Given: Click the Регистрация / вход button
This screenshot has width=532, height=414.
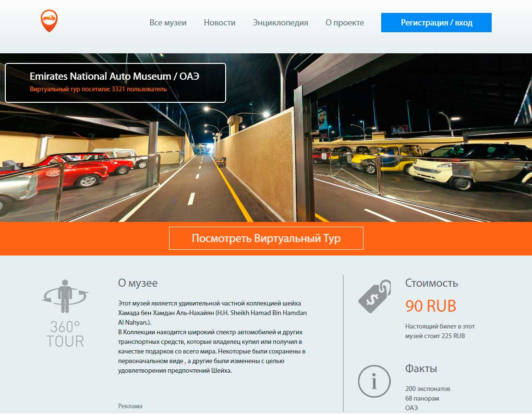Looking at the screenshot, I should tap(436, 23).
